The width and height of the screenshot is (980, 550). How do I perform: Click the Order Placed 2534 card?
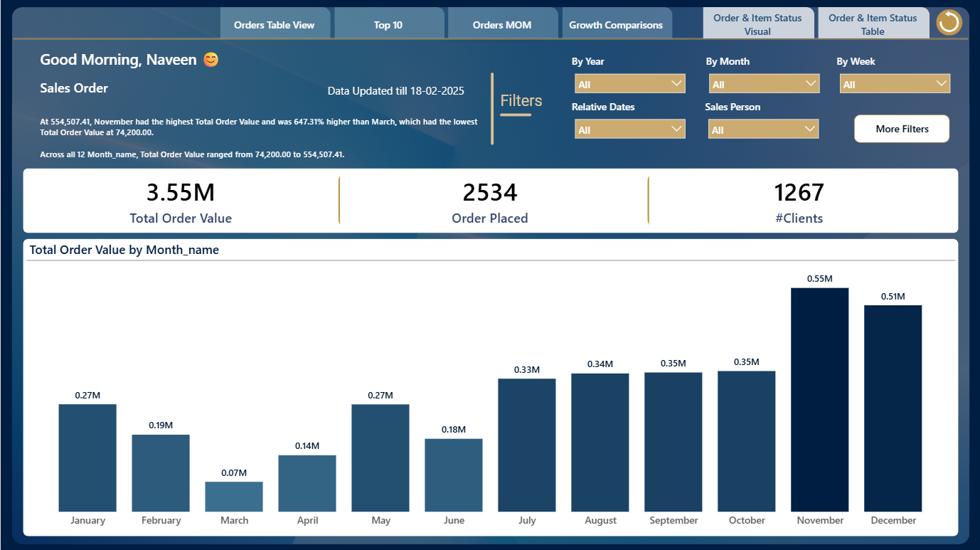(490, 201)
